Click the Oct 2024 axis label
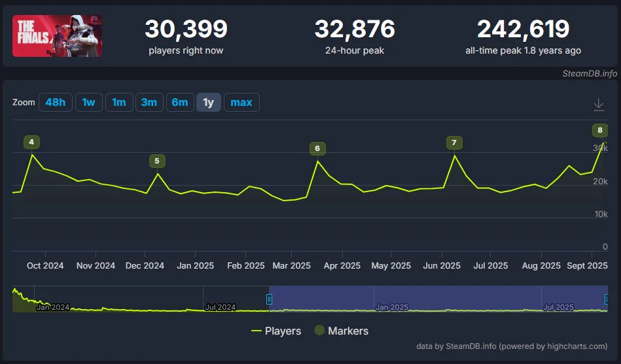The height and width of the screenshot is (364, 621). click(x=45, y=265)
